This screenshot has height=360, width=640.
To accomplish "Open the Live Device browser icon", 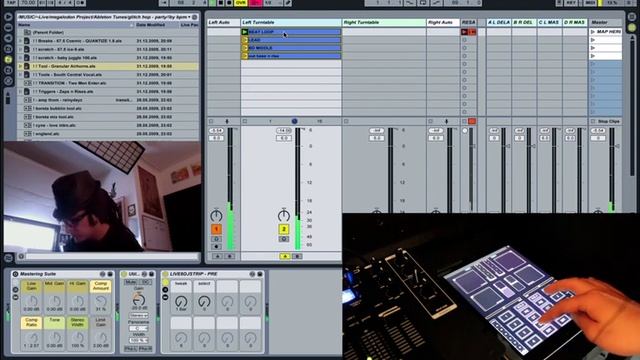I will pos(8,27).
